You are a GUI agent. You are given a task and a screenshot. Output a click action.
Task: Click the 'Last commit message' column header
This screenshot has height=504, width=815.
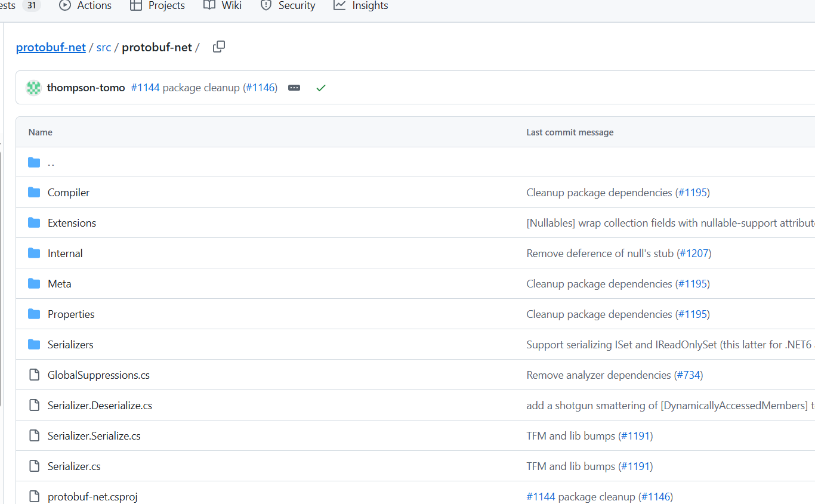(570, 132)
